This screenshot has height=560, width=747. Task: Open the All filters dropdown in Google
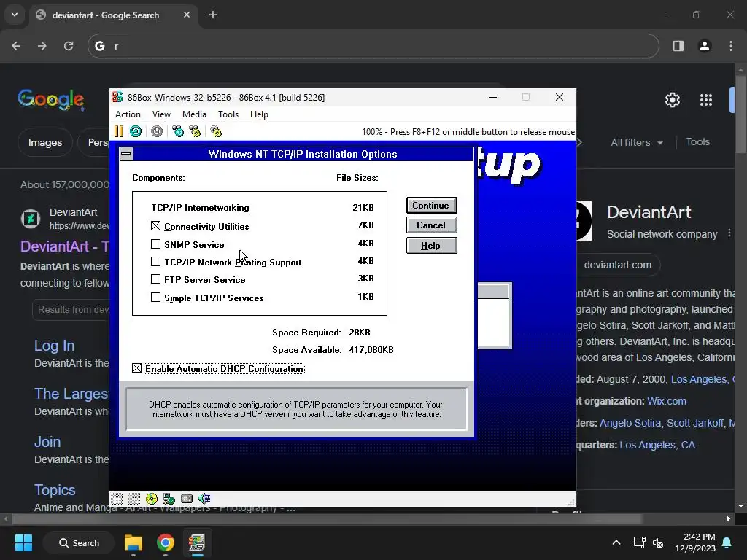pyautogui.click(x=636, y=142)
